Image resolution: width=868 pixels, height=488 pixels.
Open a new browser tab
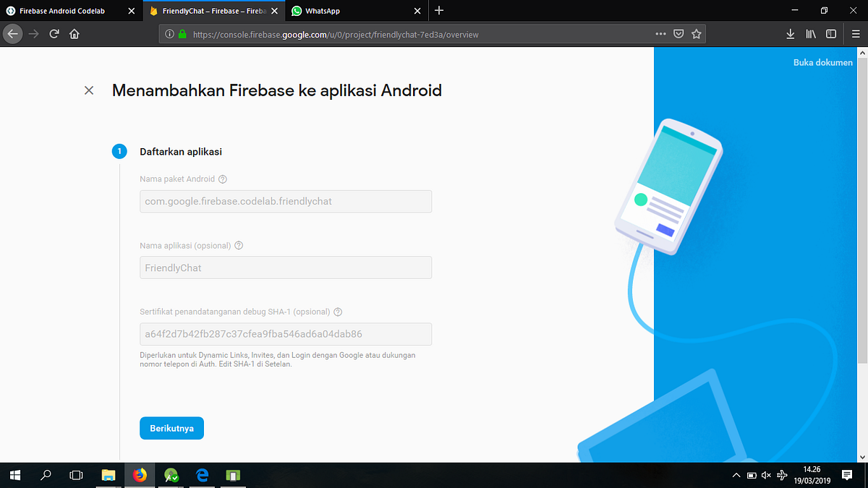click(x=439, y=11)
